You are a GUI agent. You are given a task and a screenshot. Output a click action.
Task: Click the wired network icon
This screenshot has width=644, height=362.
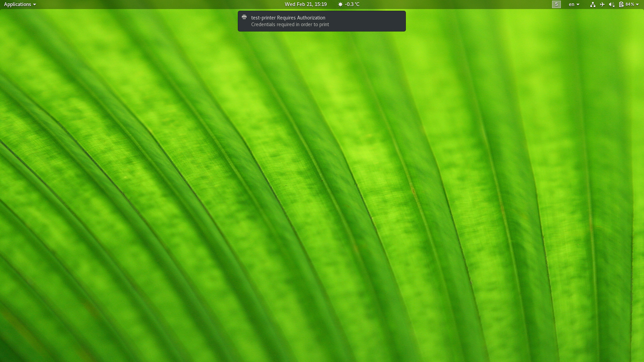[x=593, y=4]
